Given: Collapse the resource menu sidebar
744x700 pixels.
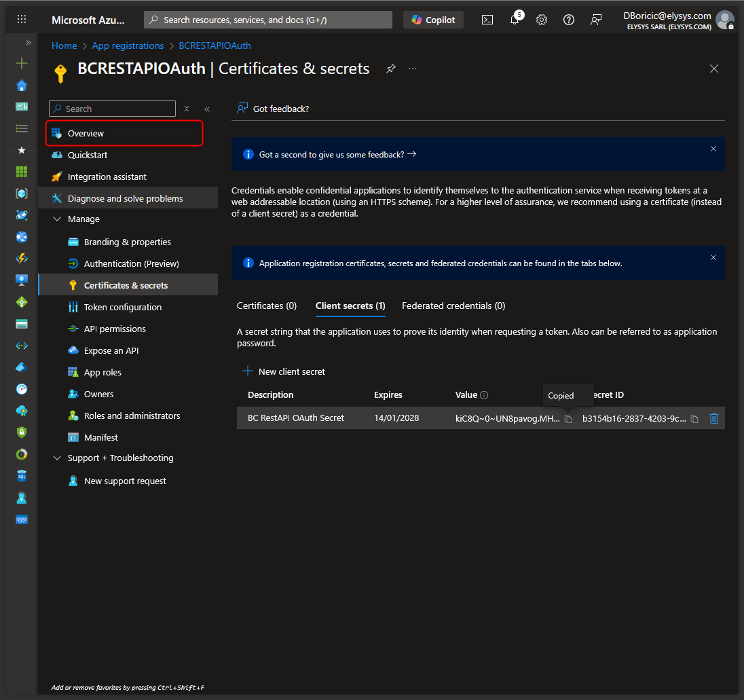Looking at the screenshot, I should pos(207,109).
